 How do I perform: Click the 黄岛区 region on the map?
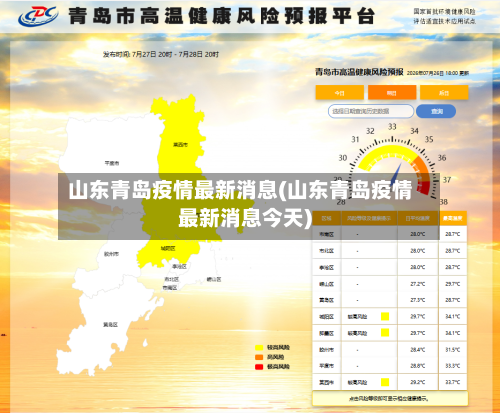pos(110,324)
